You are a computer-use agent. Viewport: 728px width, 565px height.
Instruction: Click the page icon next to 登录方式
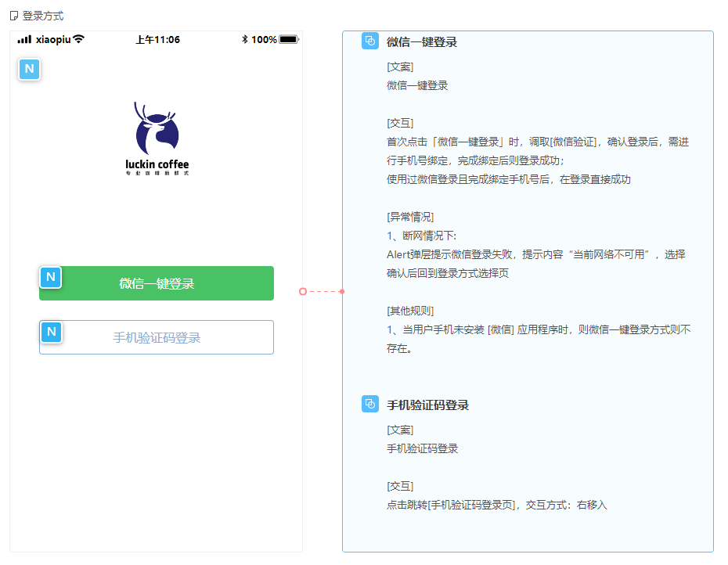14,16
